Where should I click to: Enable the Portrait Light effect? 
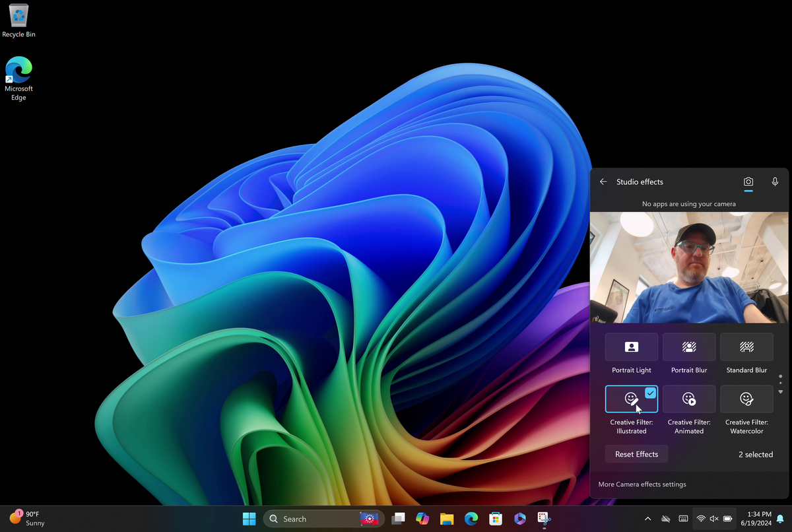[x=632, y=347]
